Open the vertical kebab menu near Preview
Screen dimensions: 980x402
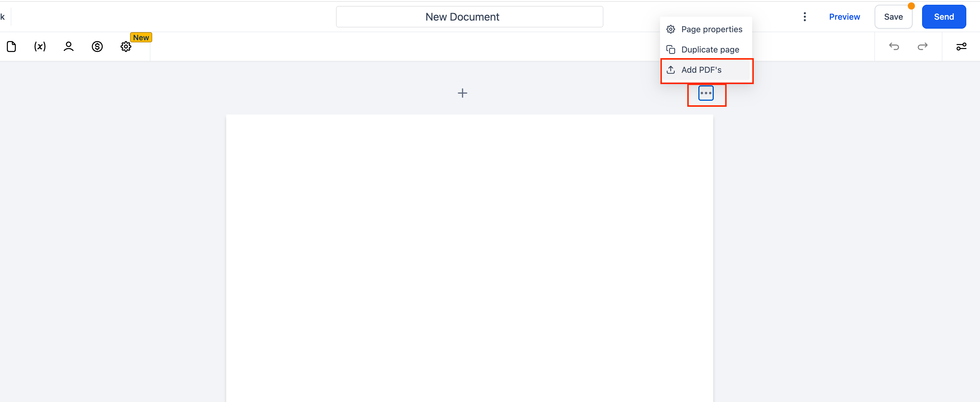pyautogui.click(x=804, y=17)
